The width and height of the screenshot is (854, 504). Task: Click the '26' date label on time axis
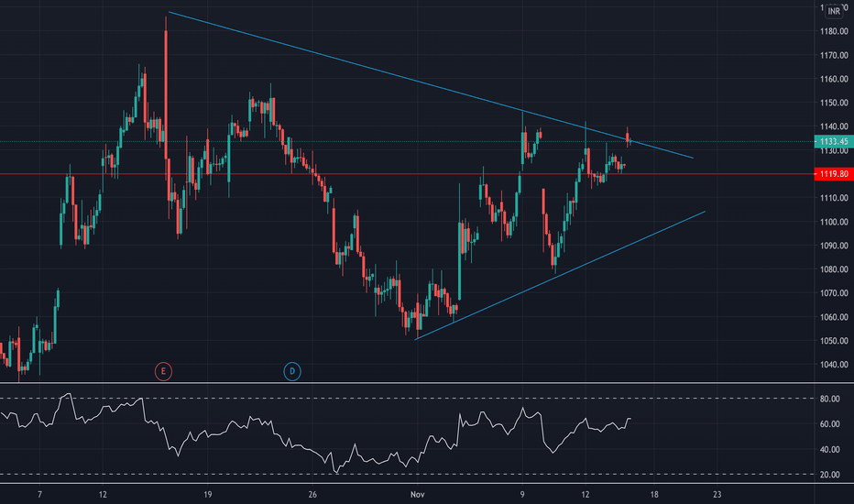tap(312, 495)
